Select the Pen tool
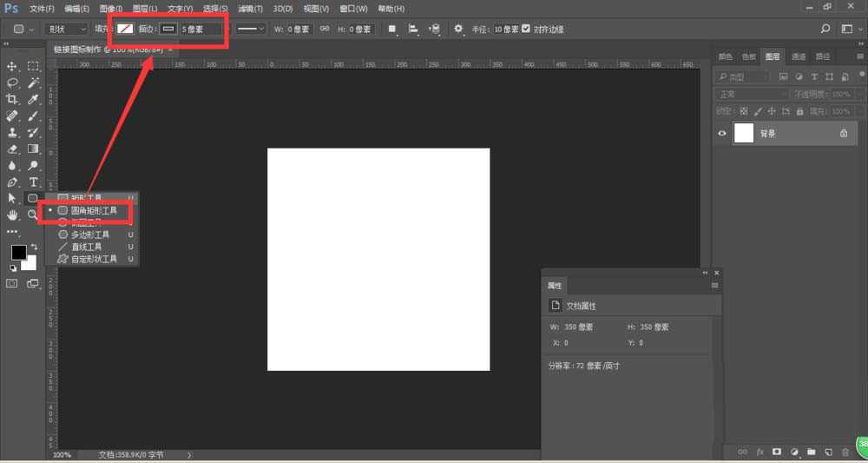This screenshot has width=868, height=463. click(13, 182)
